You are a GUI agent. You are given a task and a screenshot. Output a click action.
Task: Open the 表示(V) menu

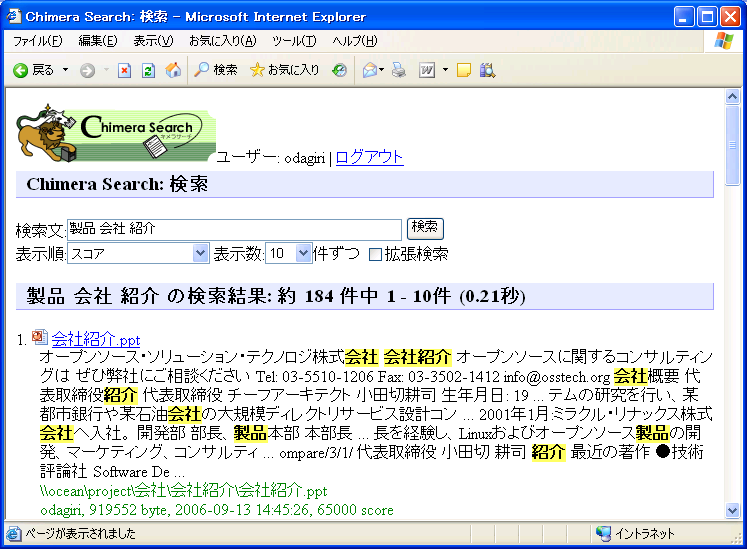(153, 41)
